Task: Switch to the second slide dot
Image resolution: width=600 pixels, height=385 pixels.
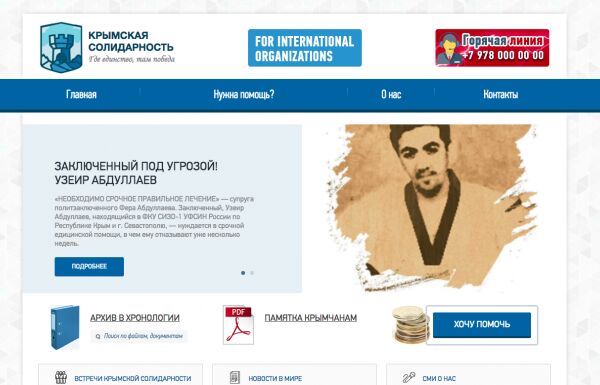Action: 252,273
